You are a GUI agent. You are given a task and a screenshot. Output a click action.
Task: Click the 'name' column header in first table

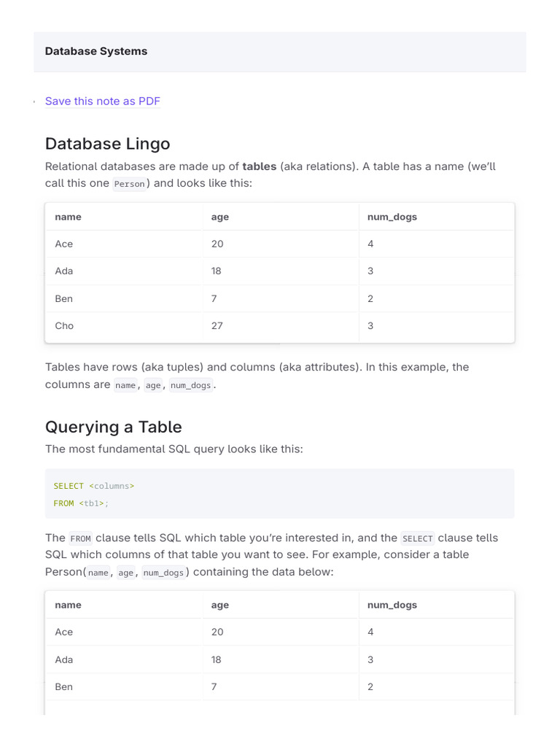coord(68,217)
